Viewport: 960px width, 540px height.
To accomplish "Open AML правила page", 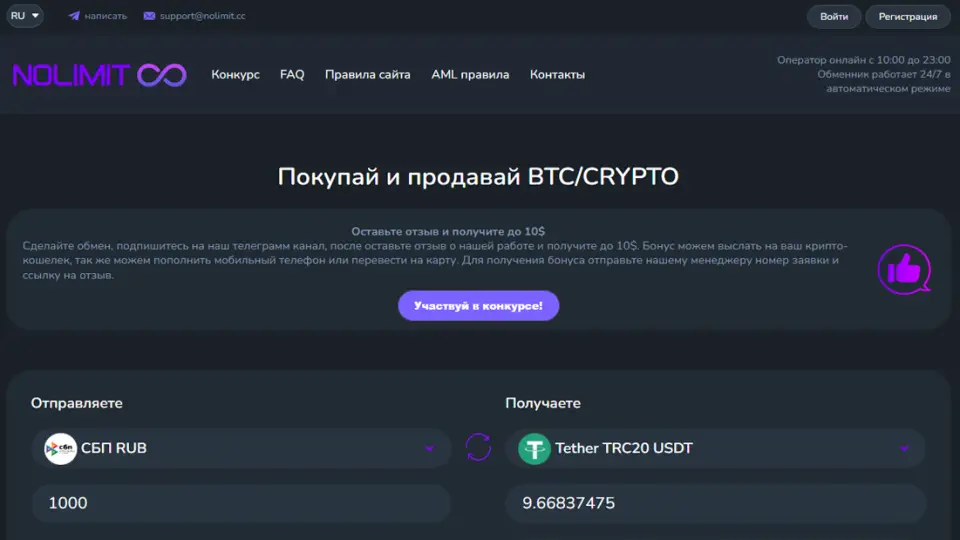I will pos(470,75).
